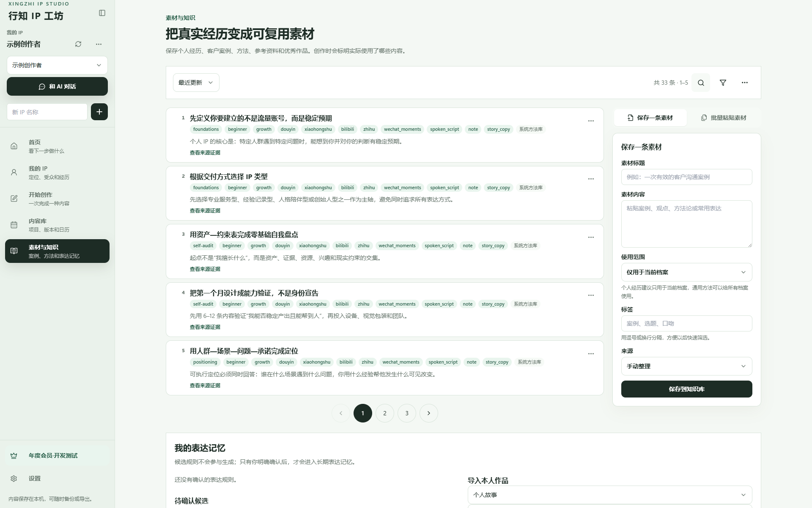Open the three-dot menu beside 示例创作者

pyautogui.click(x=99, y=44)
